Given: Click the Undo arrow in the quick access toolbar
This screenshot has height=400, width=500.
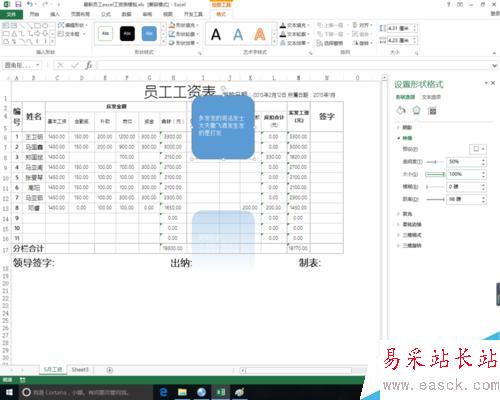Looking at the screenshot, I should pyautogui.click(x=30, y=4).
